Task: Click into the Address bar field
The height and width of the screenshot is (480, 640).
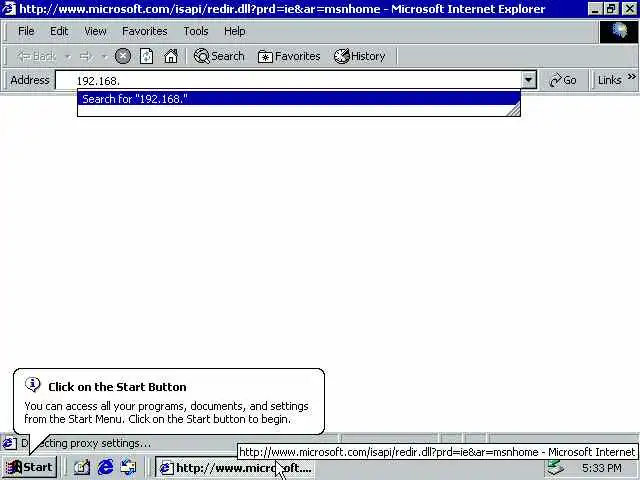Action: (288, 80)
